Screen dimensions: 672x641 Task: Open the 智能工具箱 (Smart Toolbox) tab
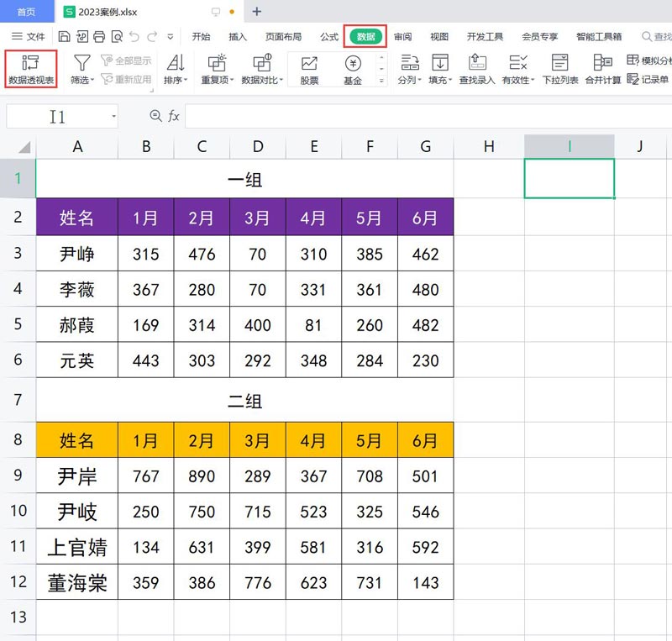(599, 36)
